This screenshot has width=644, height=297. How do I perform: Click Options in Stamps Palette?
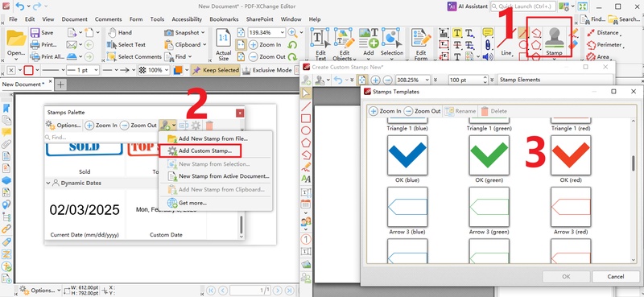click(x=64, y=126)
